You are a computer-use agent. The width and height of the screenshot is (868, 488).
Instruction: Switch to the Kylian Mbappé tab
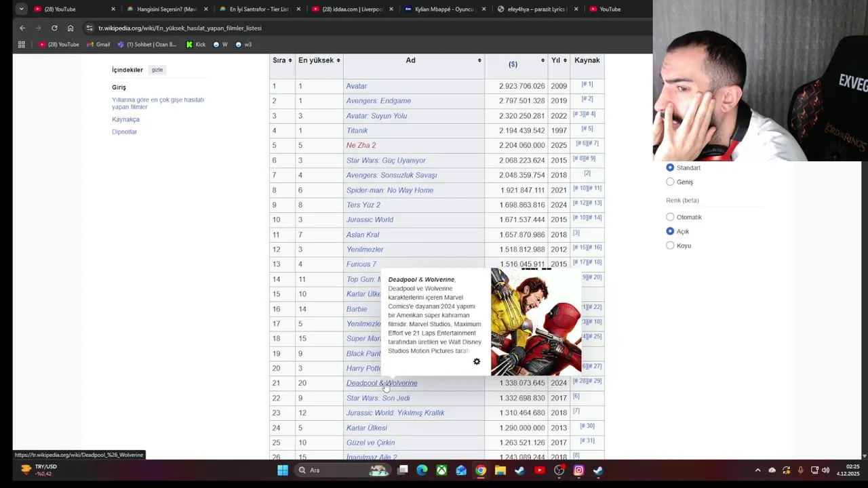coord(444,9)
